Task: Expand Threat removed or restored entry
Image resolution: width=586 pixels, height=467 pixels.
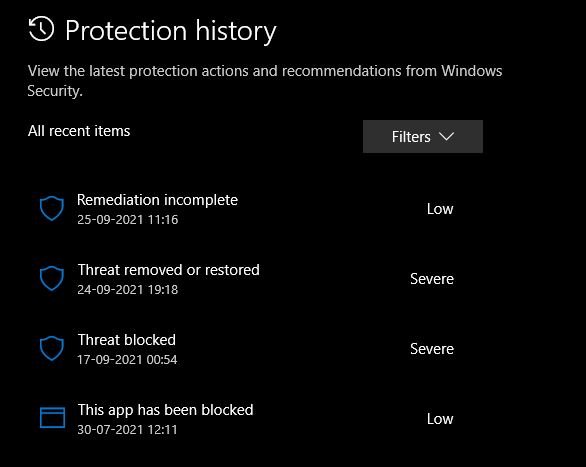Action: tap(247, 279)
